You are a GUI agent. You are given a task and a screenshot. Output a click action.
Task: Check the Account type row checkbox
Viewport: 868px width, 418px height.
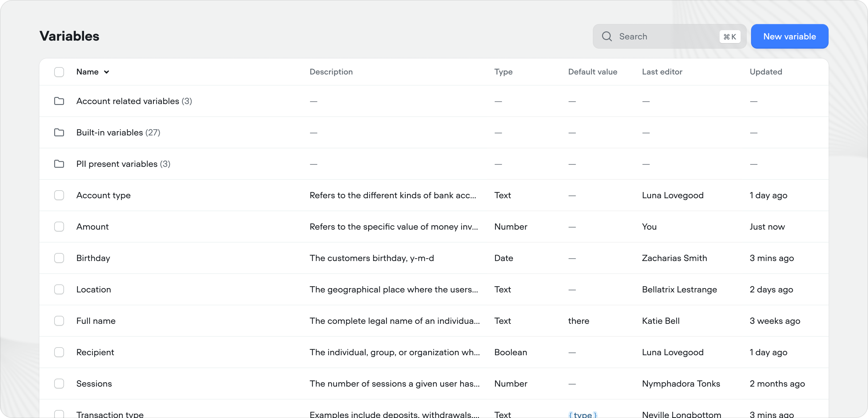pyautogui.click(x=59, y=195)
